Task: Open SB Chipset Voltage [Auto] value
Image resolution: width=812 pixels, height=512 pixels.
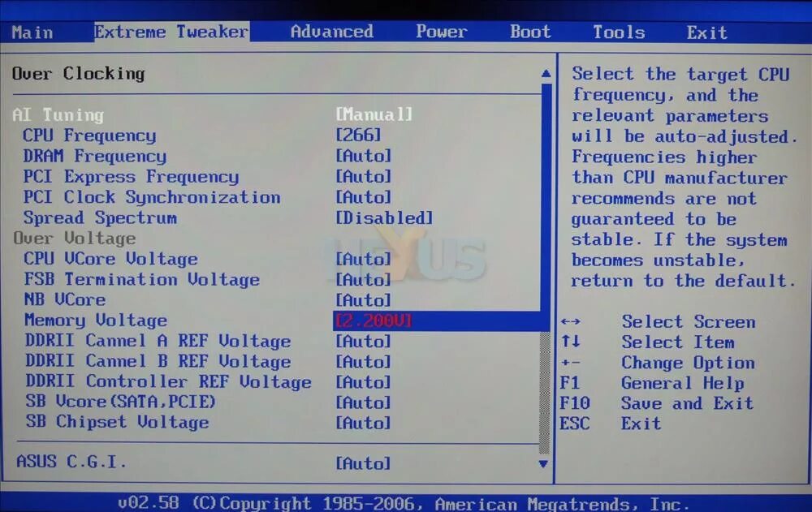Action: pyautogui.click(x=364, y=423)
